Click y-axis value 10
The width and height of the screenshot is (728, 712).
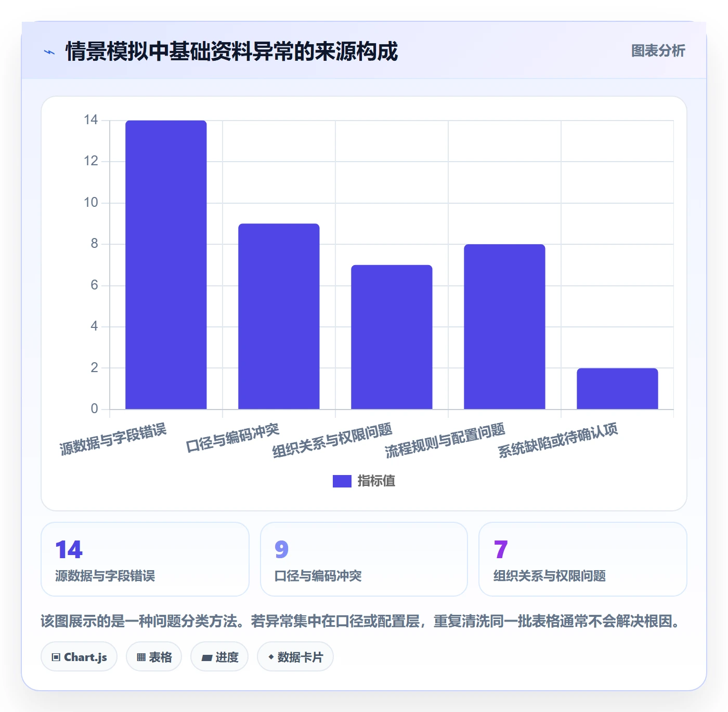pos(91,203)
